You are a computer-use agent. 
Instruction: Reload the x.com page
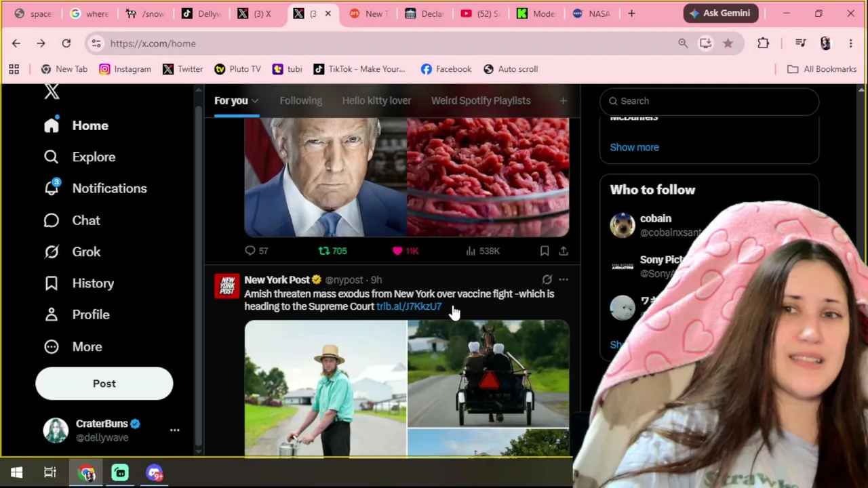click(66, 43)
